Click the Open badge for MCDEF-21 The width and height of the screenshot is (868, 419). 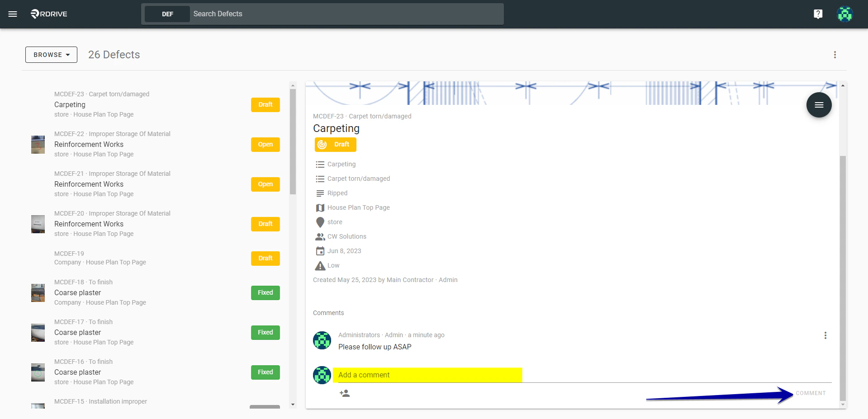point(265,184)
